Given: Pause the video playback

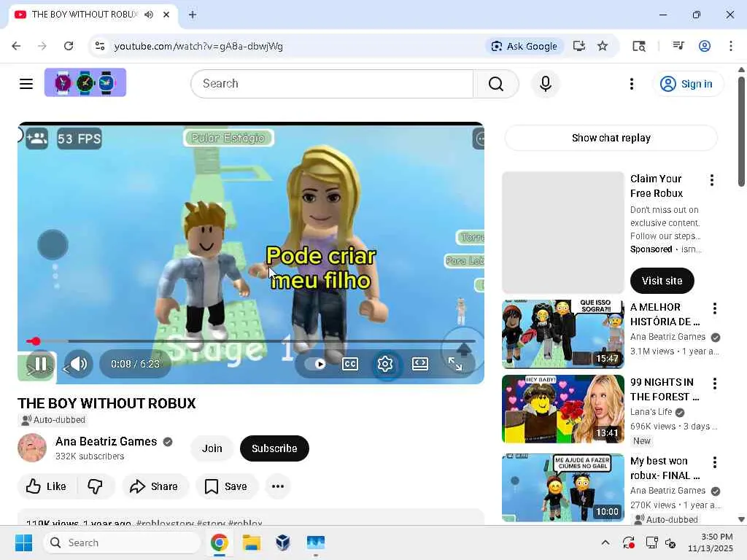Looking at the screenshot, I should coord(41,365).
